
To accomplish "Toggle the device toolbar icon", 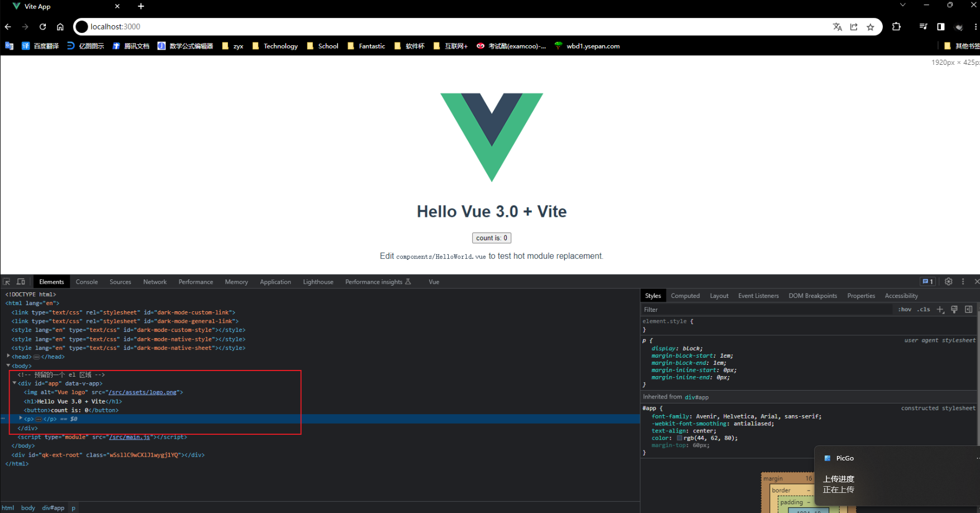I will click(x=21, y=282).
